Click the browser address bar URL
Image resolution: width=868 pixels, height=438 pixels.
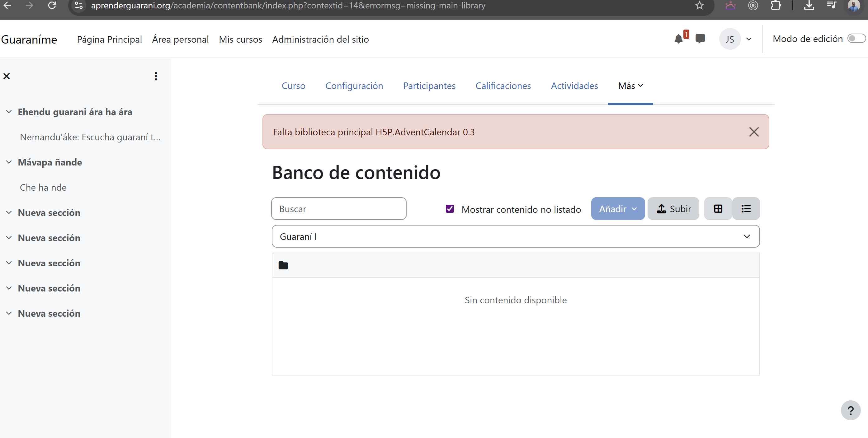pyautogui.click(x=288, y=5)
